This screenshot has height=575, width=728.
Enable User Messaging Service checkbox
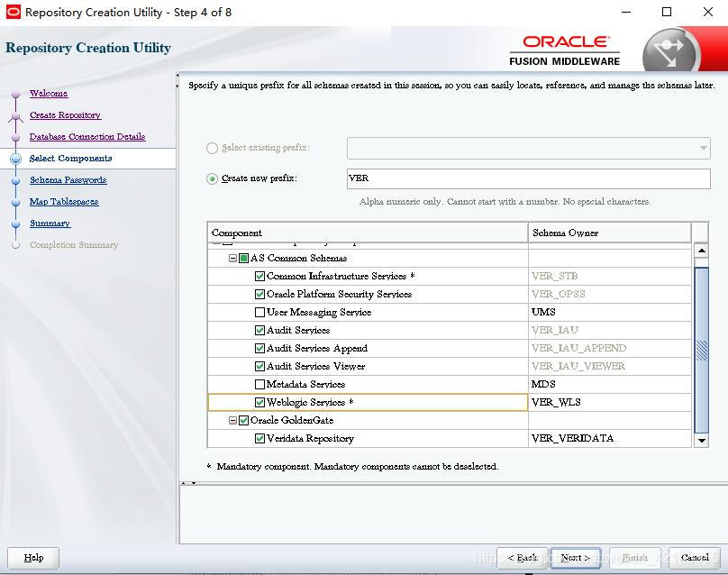click(x=260, y=312)
